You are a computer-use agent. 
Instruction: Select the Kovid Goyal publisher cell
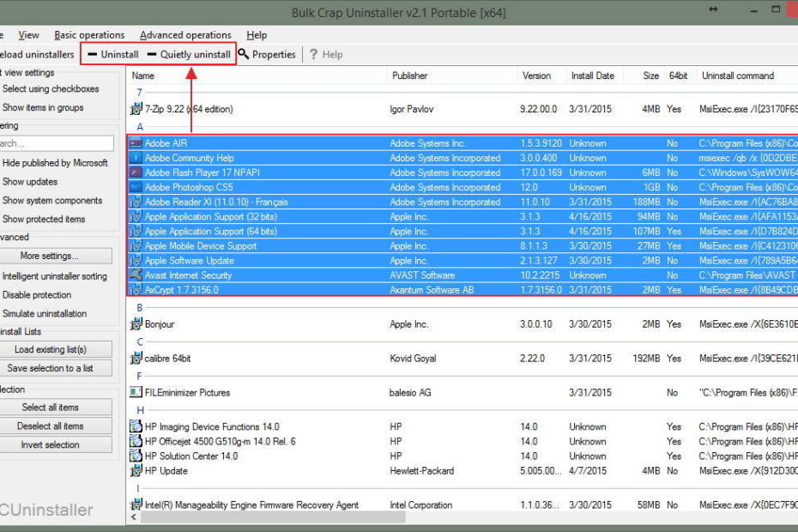(x=413, y=359)
